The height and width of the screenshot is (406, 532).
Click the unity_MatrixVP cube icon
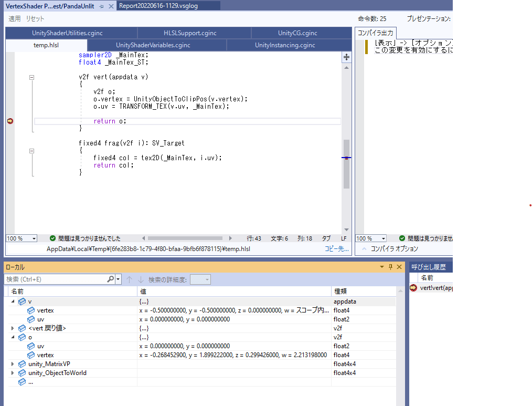22,364
